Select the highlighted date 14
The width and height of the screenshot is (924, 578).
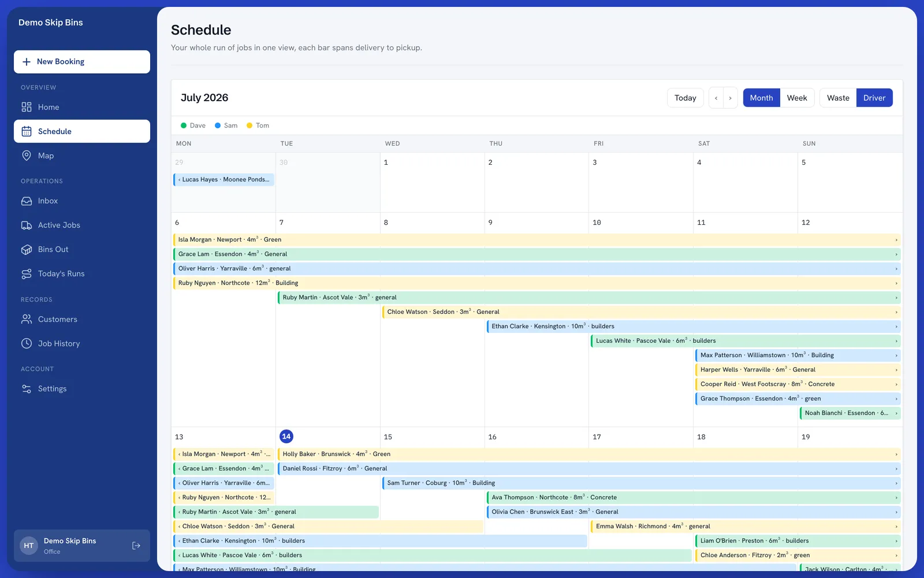tap(286, 436)
